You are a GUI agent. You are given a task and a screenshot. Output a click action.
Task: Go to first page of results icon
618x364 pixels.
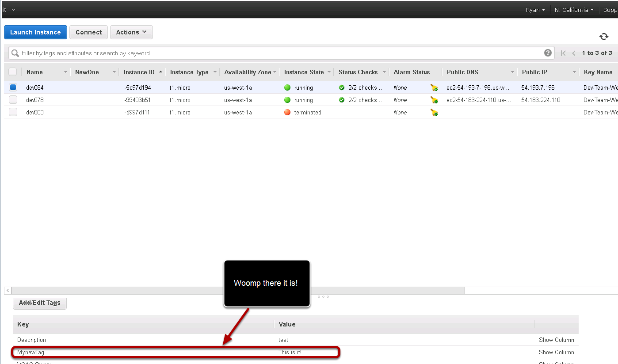(x=563, y=53)
